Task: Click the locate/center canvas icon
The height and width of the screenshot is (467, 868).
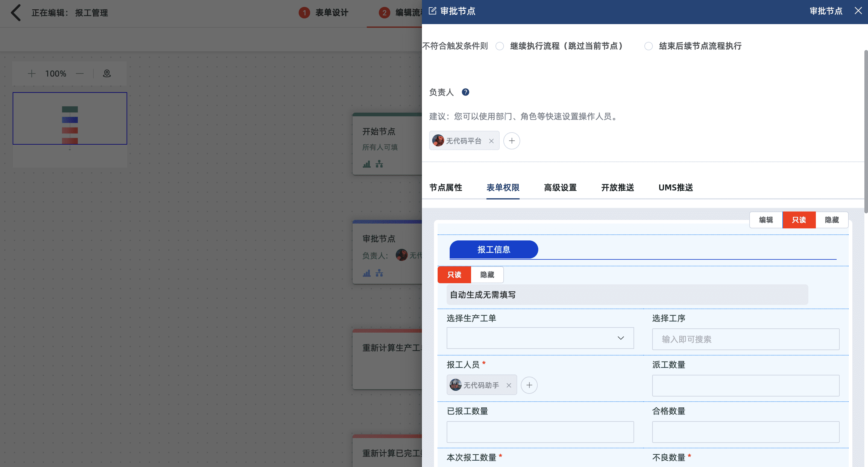Action: 107,74
